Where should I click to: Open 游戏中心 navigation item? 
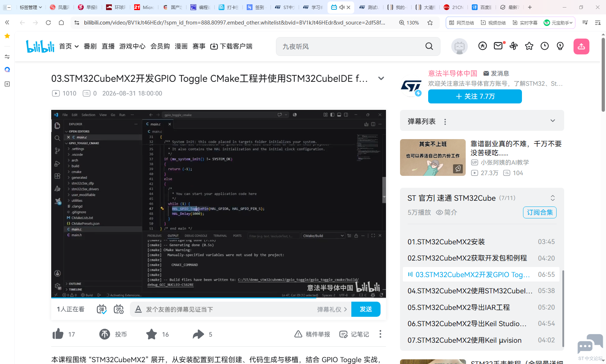pos(132,46)
